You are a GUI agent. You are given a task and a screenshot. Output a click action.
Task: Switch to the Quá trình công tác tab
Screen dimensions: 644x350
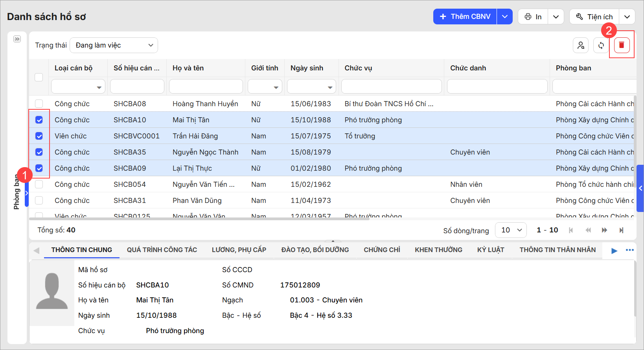pos(162,250)
